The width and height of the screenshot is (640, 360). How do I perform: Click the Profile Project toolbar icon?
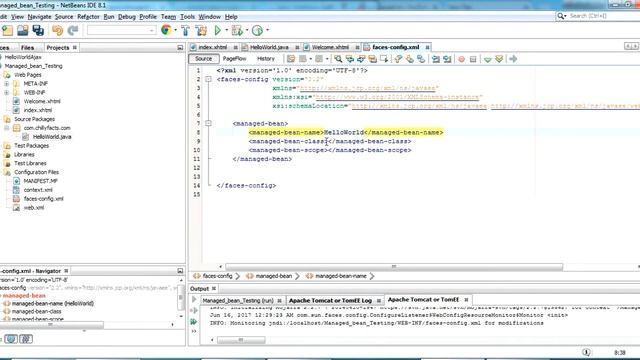[x=257, y=30]
